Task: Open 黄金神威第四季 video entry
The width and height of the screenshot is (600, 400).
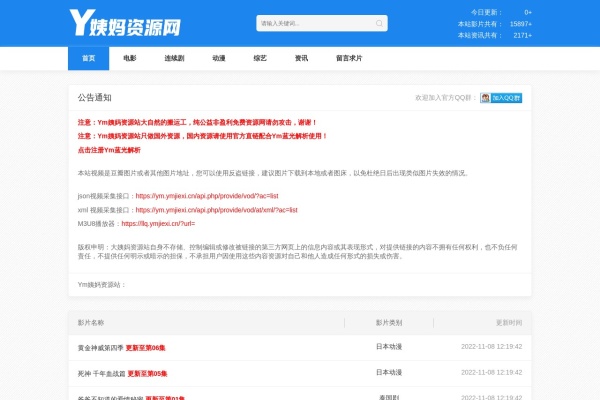Action: [100, 347]
